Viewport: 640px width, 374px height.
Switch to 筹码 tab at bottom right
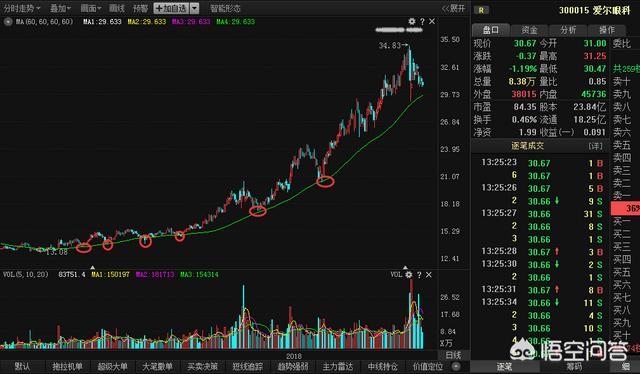pyautogui.click(x=575, y=366)
